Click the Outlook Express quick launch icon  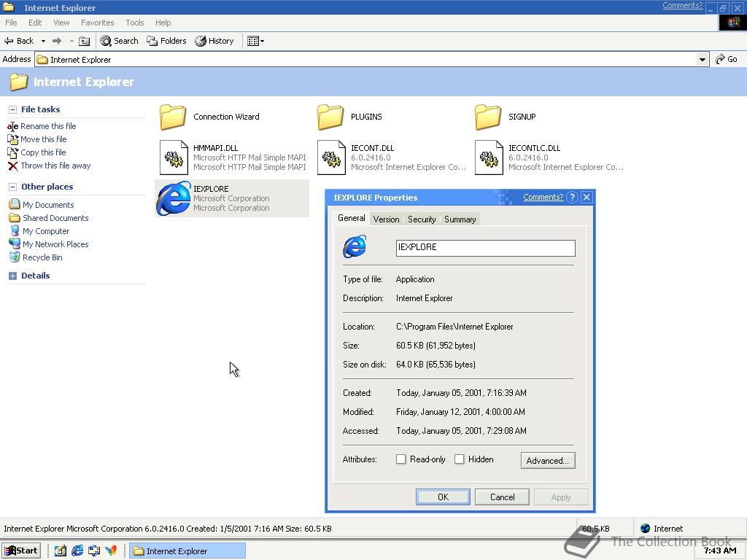pos(94,551)
